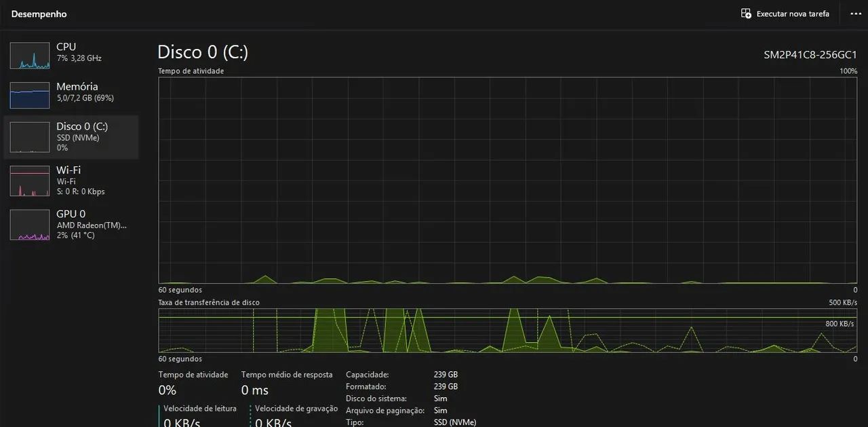Click the Disco 0 (C:) main heading
The width and height of the screenshot is (868, 427).
pyautogui.click(x=203, y=52)
